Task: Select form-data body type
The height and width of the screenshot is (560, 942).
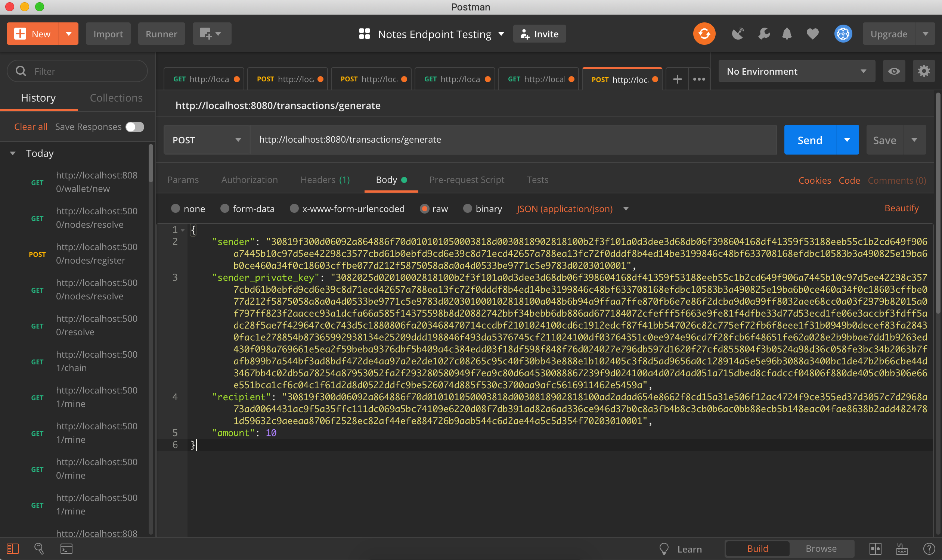Action: click(224, 208)
